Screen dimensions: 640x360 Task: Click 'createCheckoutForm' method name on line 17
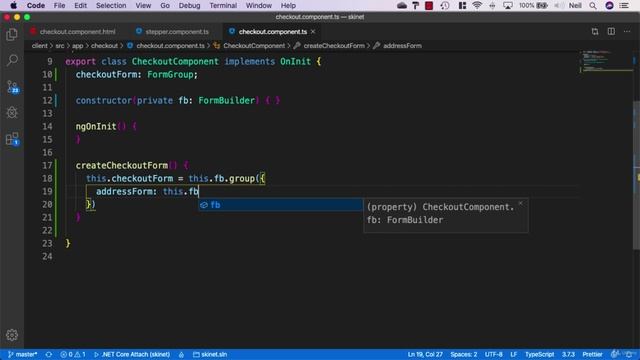(122, 165)
